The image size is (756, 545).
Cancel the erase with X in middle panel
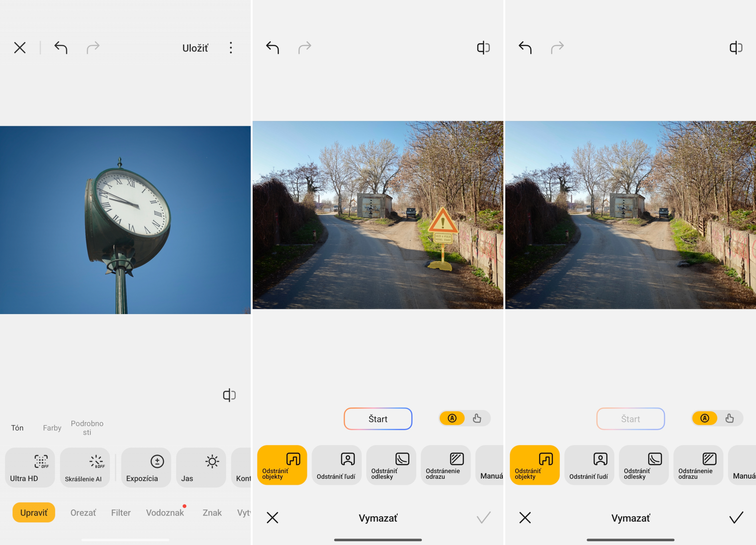[272, 517]
